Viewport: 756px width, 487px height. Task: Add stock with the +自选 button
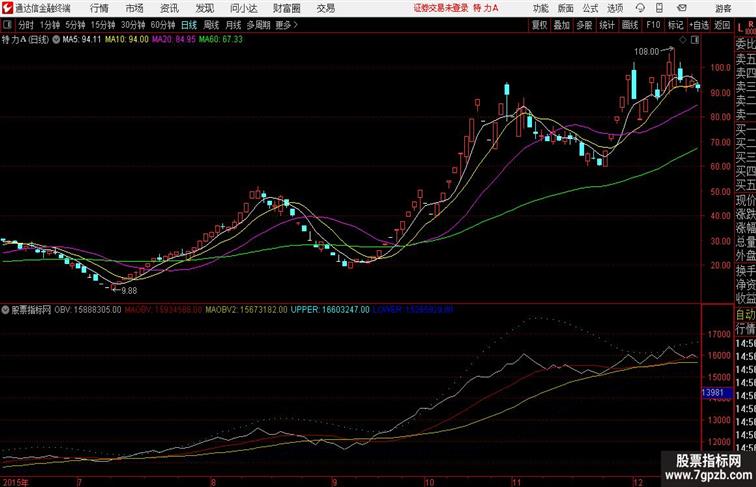pos(699,25)
